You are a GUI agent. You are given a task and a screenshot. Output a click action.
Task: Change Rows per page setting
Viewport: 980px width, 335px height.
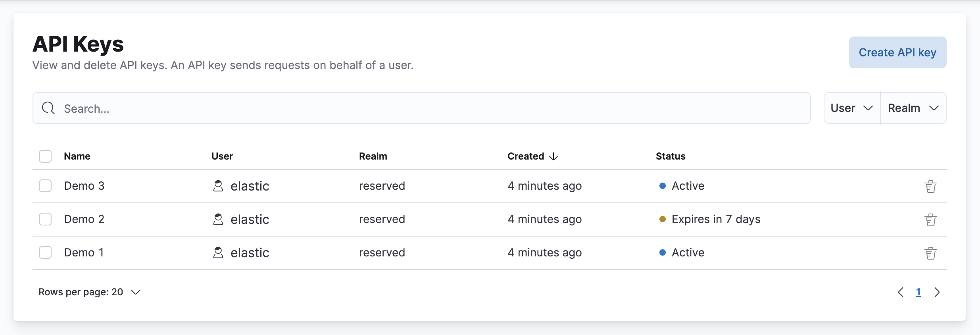click(x=90, y=292)
